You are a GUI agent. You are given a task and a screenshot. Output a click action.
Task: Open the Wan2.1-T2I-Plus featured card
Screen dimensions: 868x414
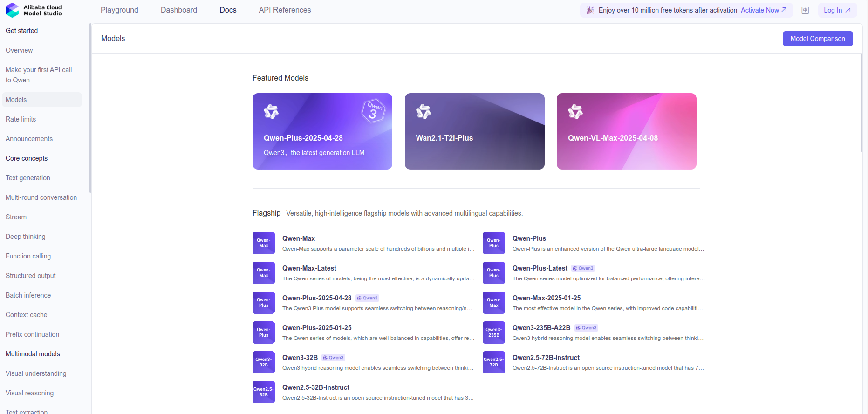[475, 131]
